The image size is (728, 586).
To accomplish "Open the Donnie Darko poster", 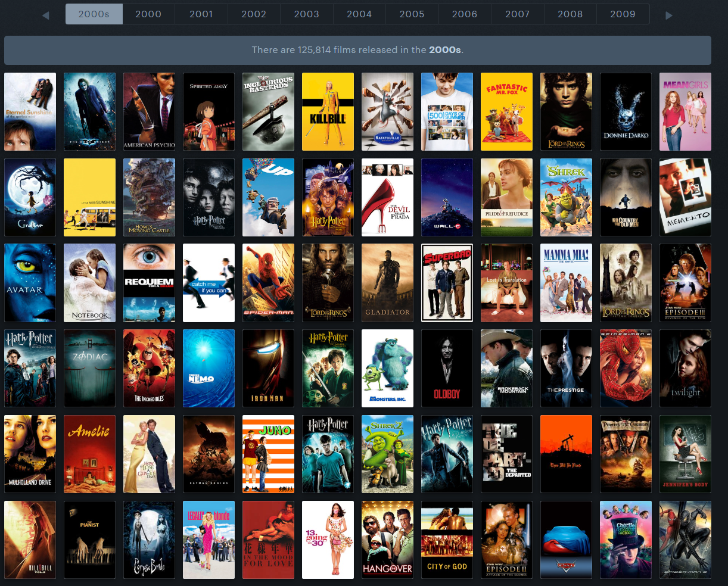I will [626, 112].
